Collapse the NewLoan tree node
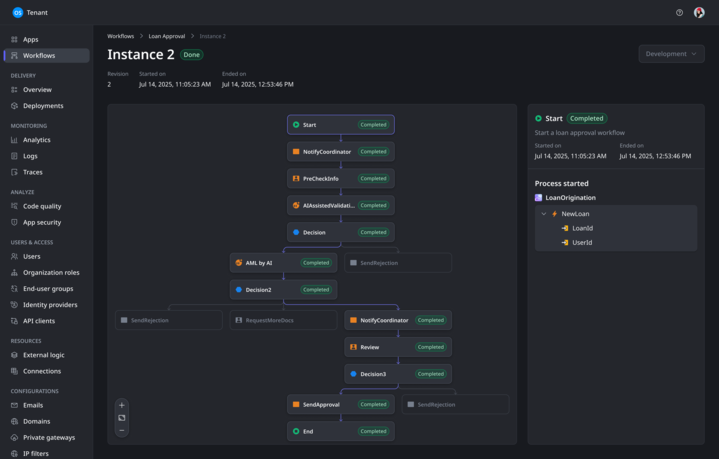The image size is (719, 459). (544, 214)
